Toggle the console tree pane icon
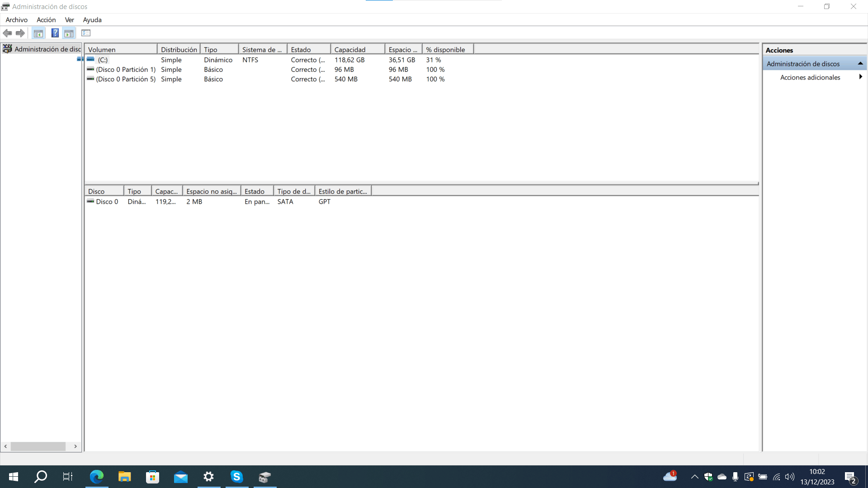The height and width of the screenshot is (488, 868). (x=38, y=33)
